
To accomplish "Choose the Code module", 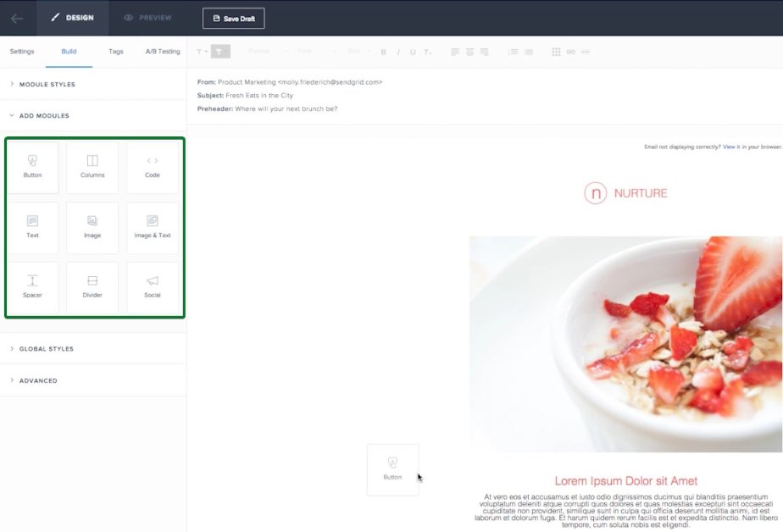I will click(x=153, y=167).
